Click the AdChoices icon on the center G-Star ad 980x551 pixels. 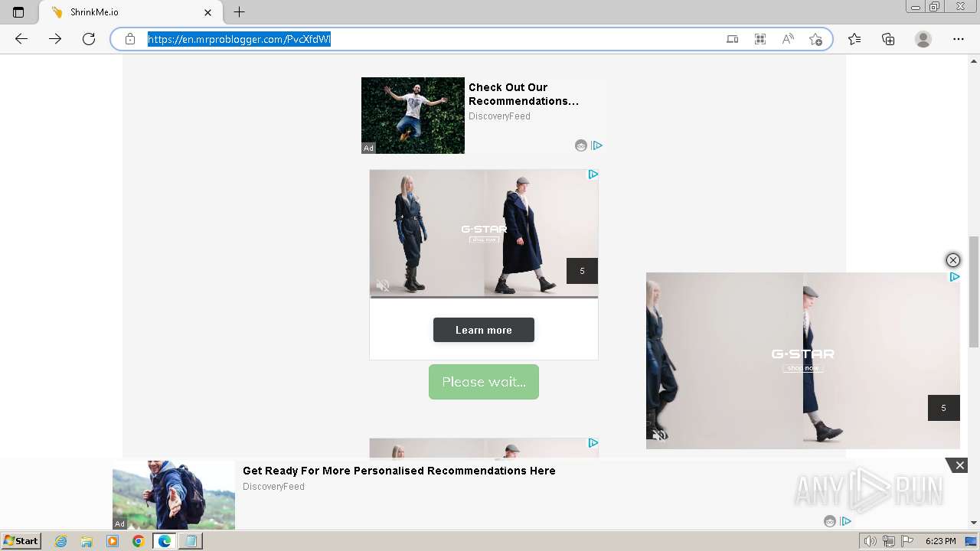[x=593, y=174]
